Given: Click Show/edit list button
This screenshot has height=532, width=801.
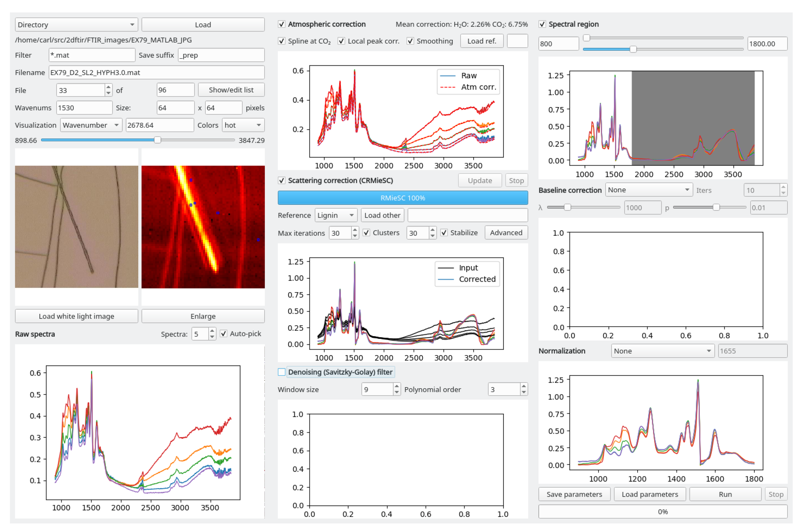Looking at the screenshot, I should (x=231, y=90).
